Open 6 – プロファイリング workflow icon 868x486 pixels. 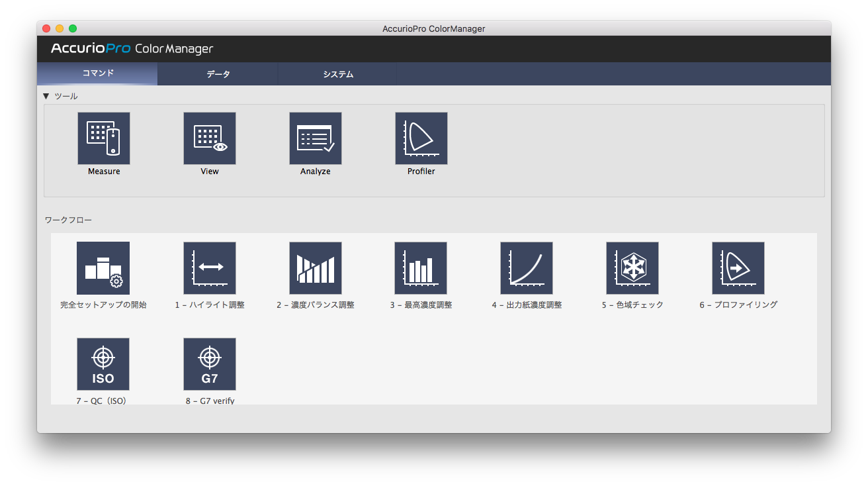coord(738,268)
